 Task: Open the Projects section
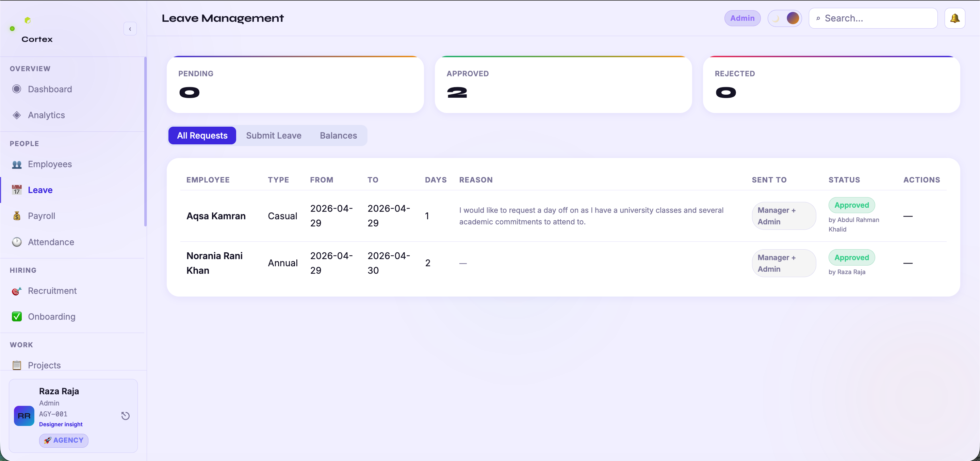click(44, 365)
